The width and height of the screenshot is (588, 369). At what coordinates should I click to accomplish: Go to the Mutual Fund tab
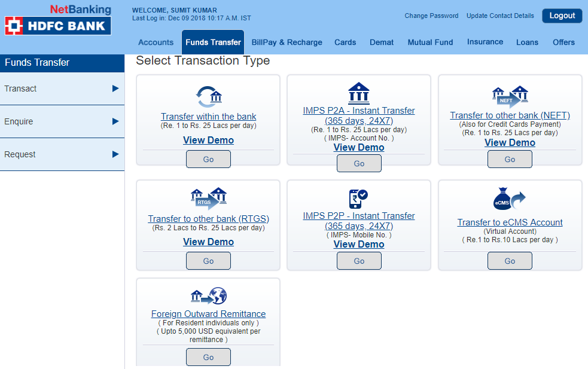(430, 42)
